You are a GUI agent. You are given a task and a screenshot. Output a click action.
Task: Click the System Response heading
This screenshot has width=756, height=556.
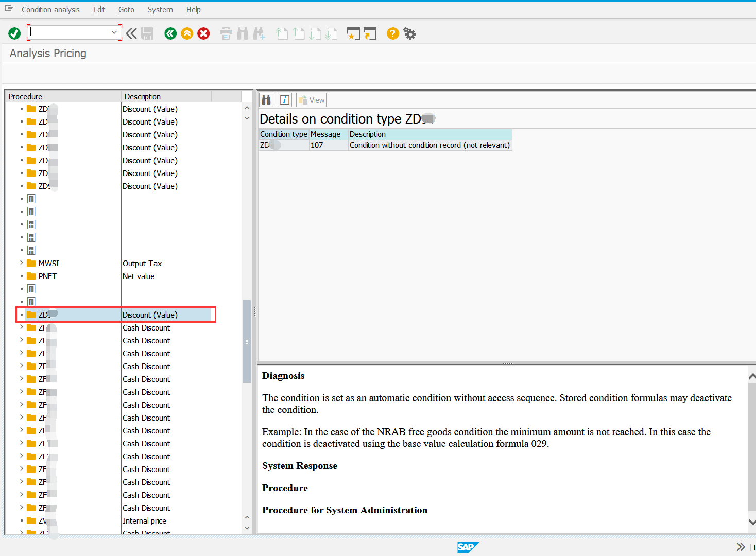300,466
